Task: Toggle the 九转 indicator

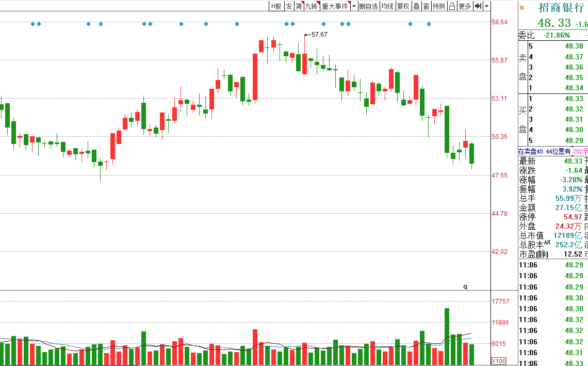Action: pos(312,6)
